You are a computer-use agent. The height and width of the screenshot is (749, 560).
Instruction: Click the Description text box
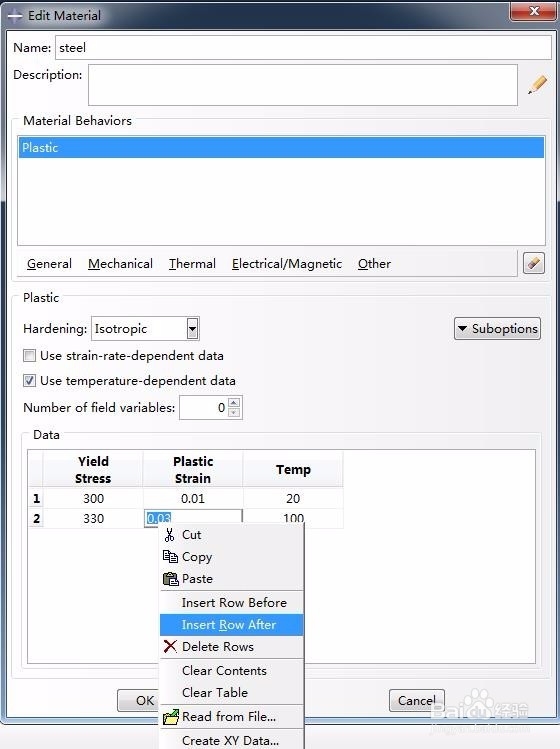point(303,85)
